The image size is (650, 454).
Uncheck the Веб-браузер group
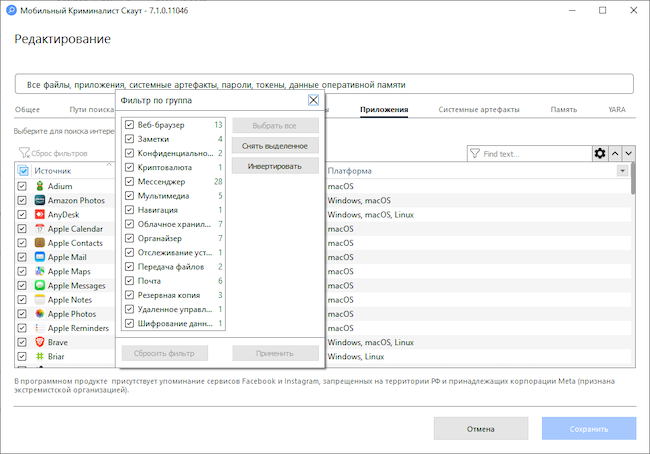point(129,125)
